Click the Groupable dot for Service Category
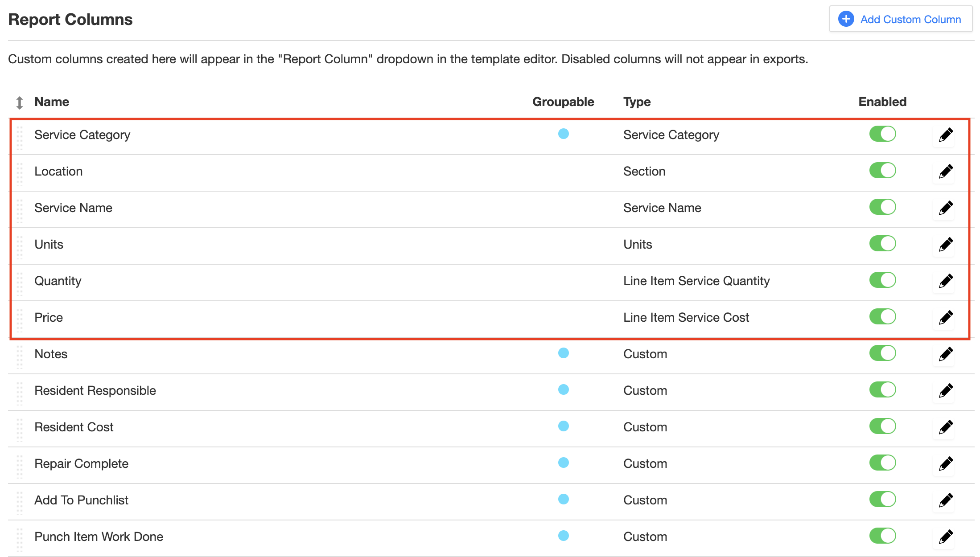This screenshot has height=557, width=980. [x=563, y=134]
